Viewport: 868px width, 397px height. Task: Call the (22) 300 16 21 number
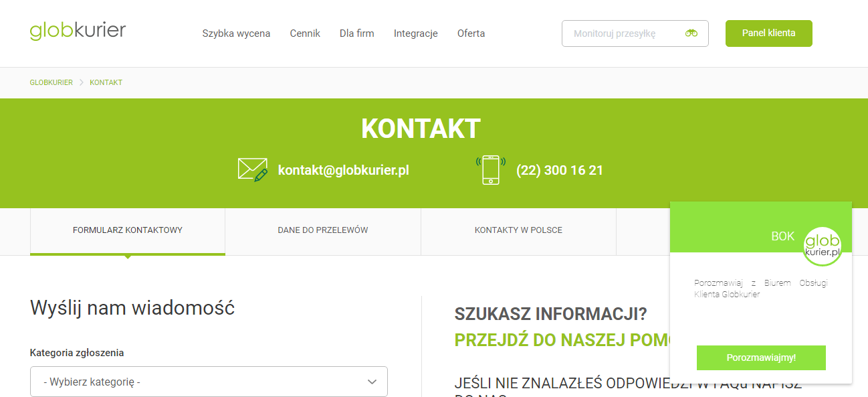[x=559, y=170]
